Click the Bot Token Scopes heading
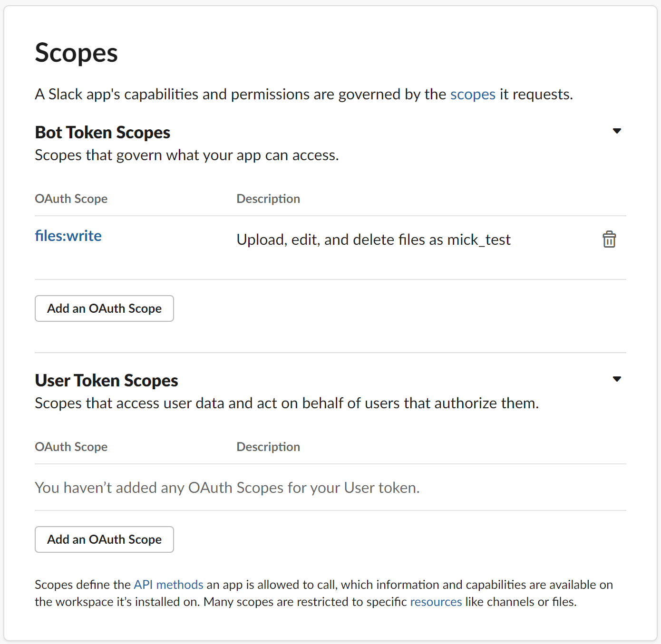 click(103, 133)
